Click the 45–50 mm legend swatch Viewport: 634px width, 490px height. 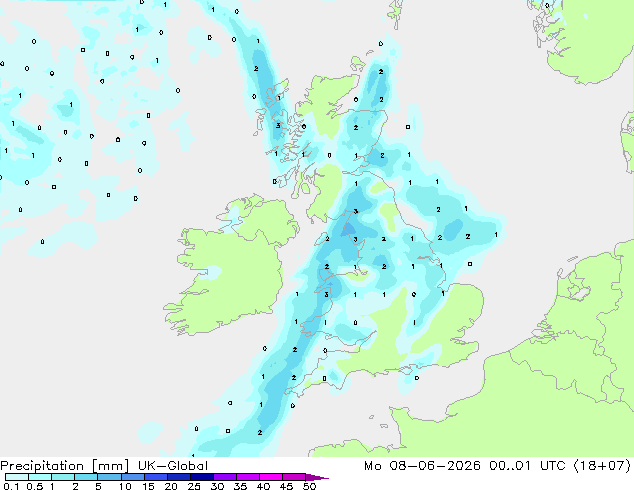(x=294, y=477)
